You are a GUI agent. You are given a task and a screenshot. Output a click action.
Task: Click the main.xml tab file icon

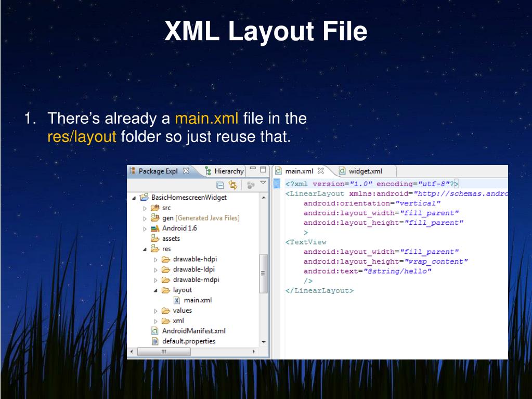click(279, 171)
